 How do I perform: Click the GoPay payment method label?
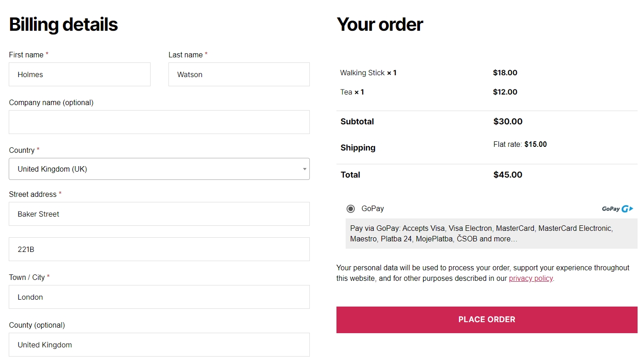pos(372,208)
